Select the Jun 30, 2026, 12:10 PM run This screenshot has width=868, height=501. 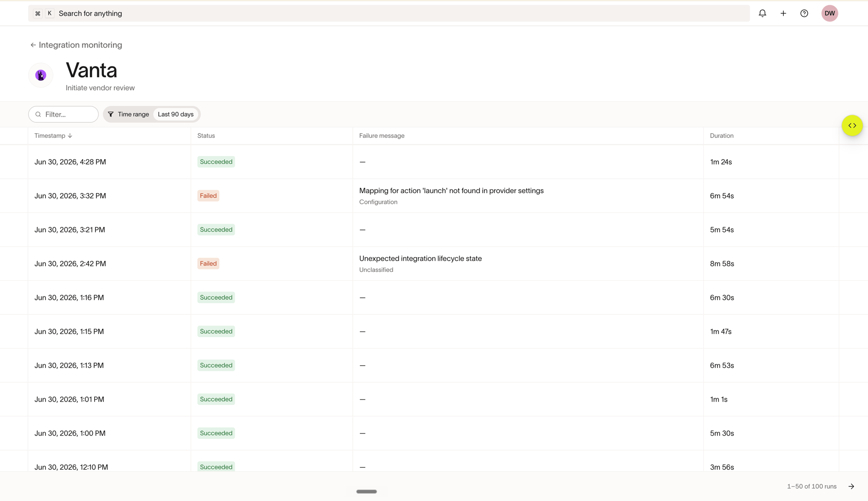(434, 461)
